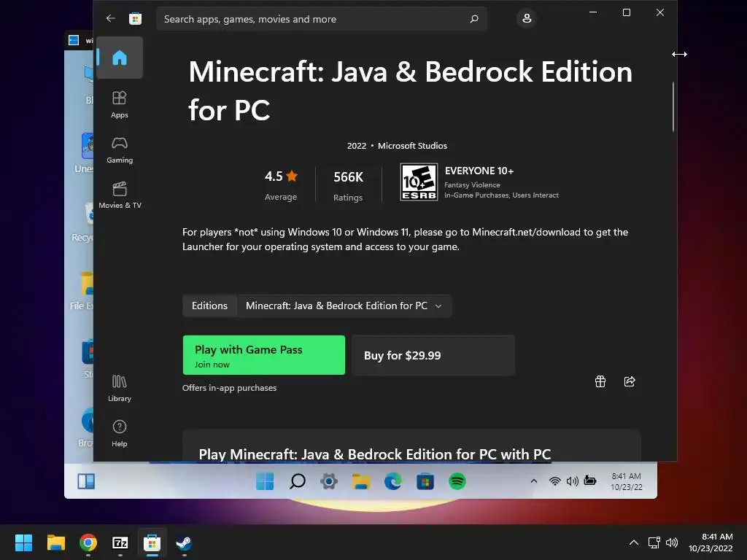Open Google Chrome on host taskbar

[88, 542]
